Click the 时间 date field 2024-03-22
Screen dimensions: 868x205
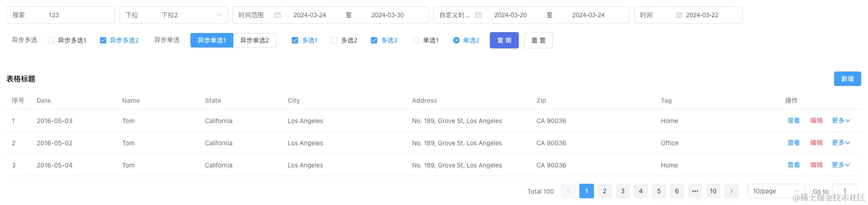tap(688, 15)
